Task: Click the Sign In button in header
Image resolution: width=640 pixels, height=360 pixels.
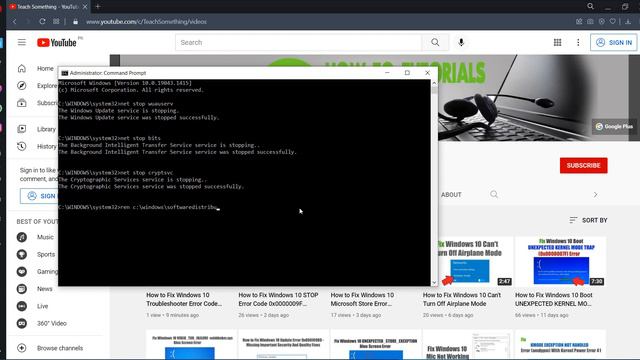Action: [x=613, y=42]
